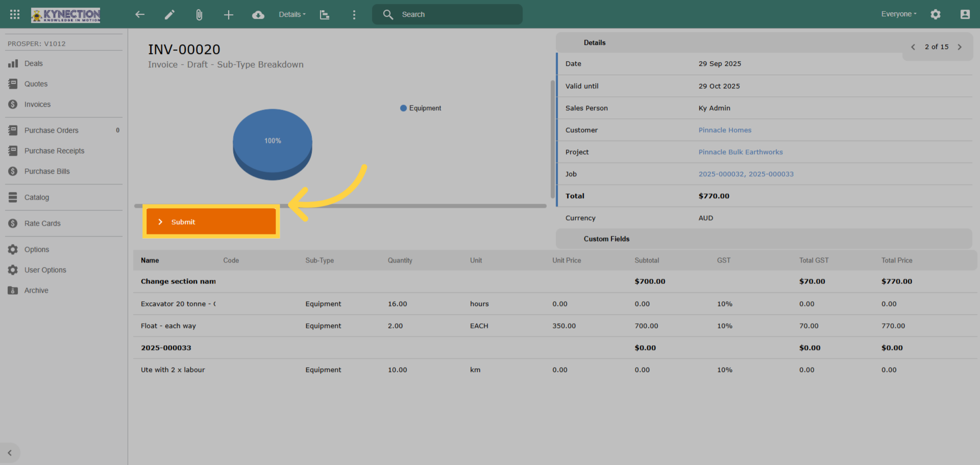The width and height of the screenshot is (980, 465).
Task: Go to the previous record arrow
Action: pyautogui.click(x=913, y=47)
